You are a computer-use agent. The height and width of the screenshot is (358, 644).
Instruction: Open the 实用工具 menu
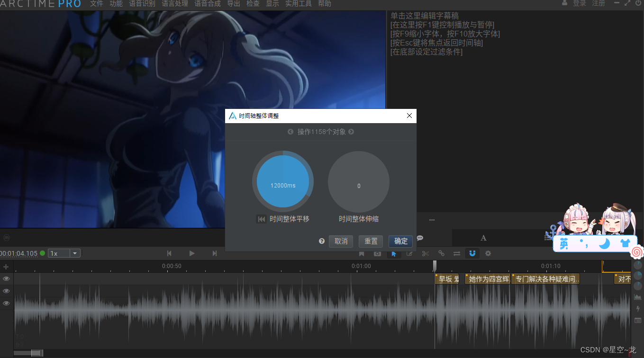(x=299, y=4)
